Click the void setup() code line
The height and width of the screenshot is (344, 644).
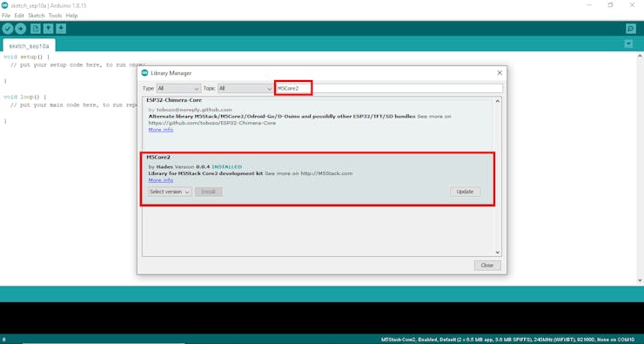26,57
